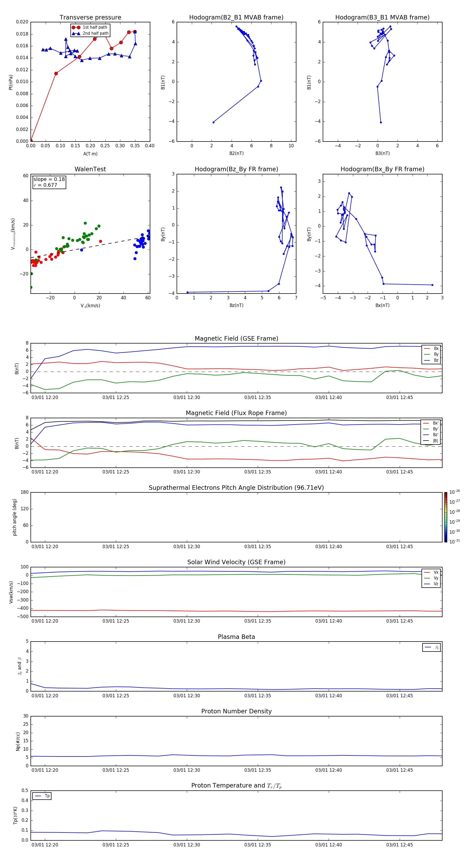Click the 'Hodogram(Bz_By FR frame)' title

pos(236,169)
